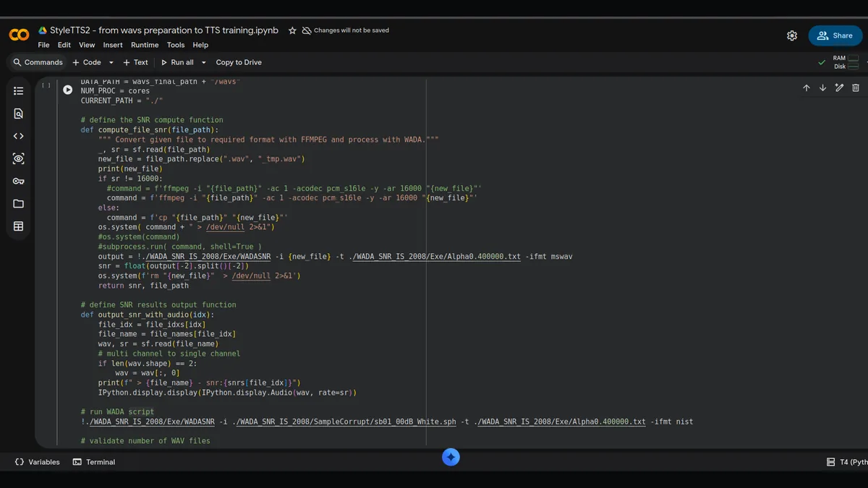Open the File menu
This screenshot has height=488, width=868.
click(43, 45)
